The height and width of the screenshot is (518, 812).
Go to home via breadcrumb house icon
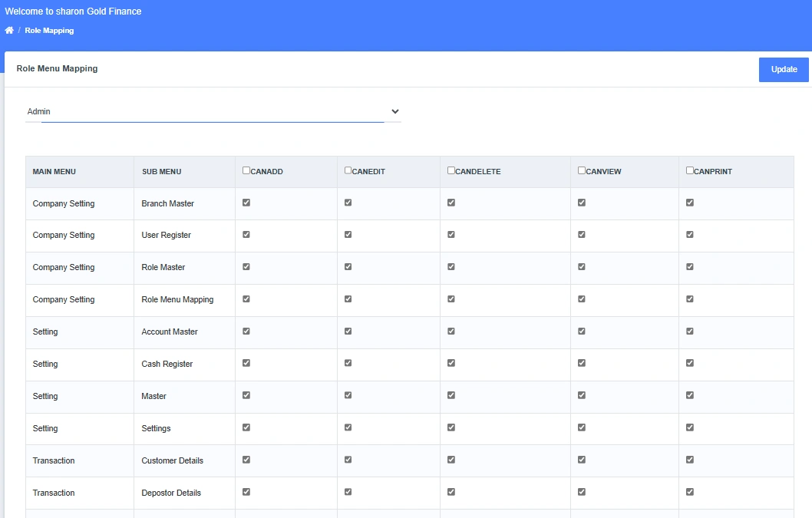[x=9, y=31]
